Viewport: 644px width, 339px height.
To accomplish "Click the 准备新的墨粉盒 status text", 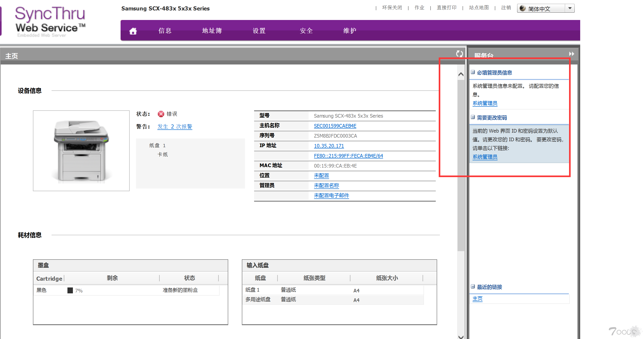I will coord(180,290).
